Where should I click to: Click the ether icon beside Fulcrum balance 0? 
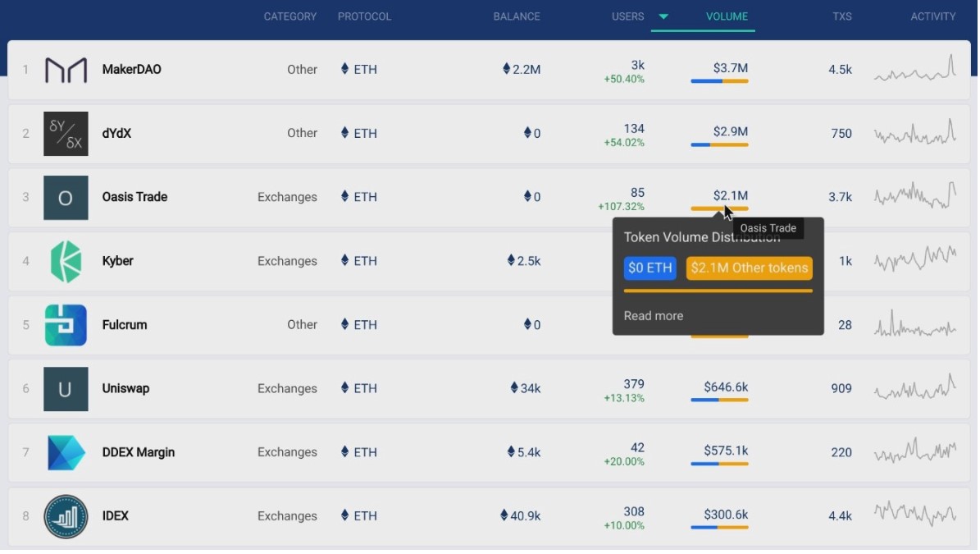tap(527, 324)
